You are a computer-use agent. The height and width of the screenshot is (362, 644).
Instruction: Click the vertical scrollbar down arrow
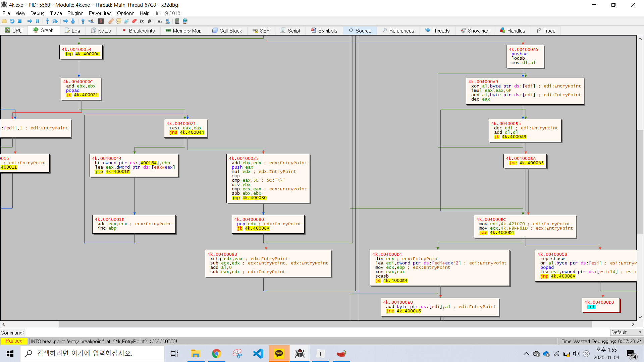(640, 317)
